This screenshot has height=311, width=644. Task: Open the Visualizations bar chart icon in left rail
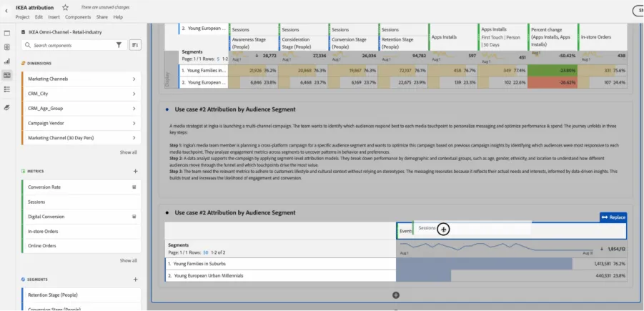coord(7,61)
